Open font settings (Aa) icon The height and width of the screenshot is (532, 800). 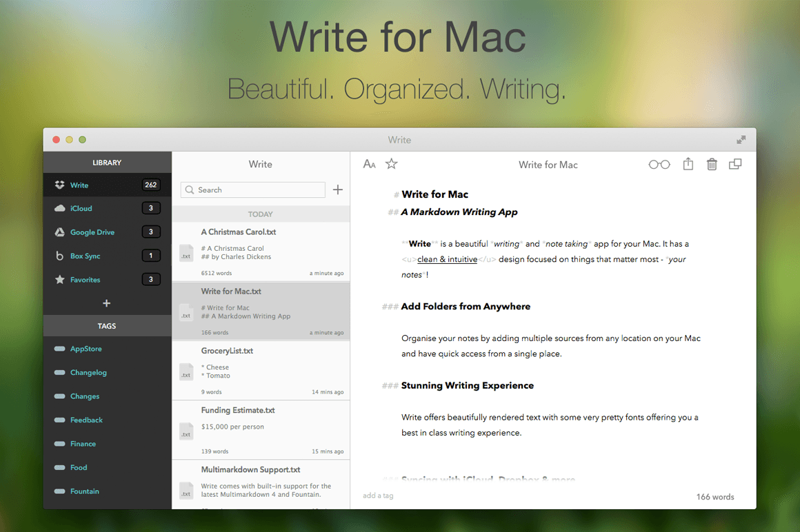[x=370, y=164]
